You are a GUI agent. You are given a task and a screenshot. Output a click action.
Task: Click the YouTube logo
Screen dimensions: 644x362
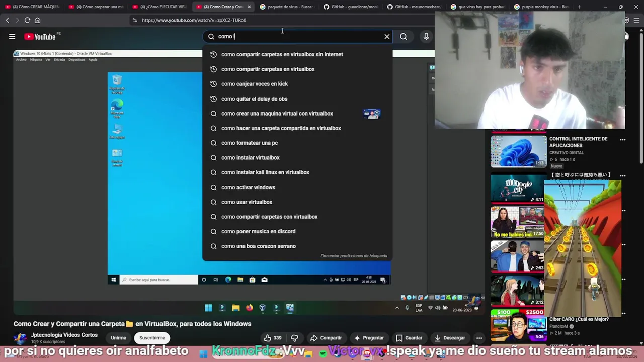tap(40, 36)
